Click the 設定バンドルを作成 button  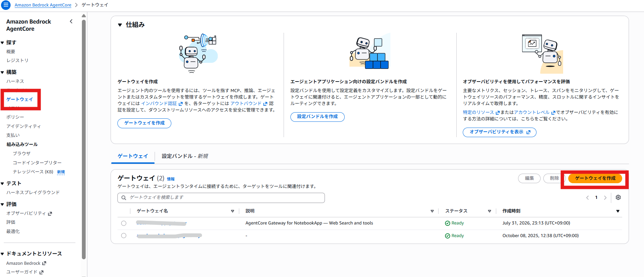(x=317, y=117)
